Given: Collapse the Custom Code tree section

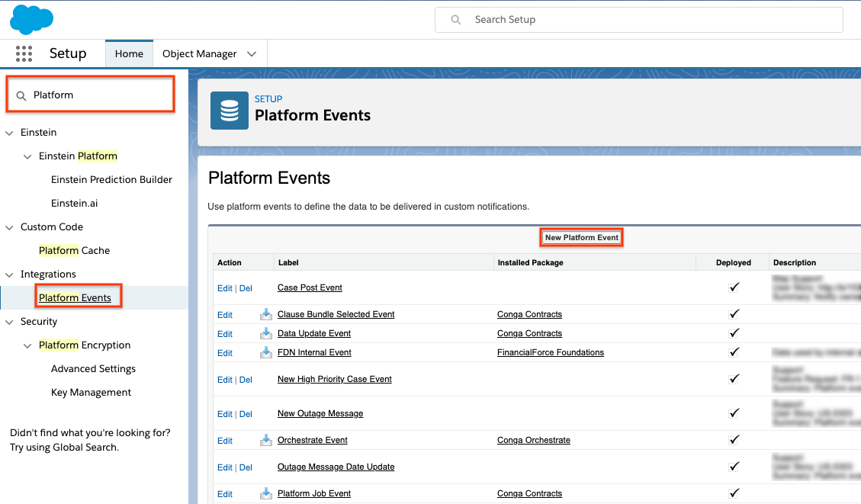Looking at the screenshot, I should (x=9, y=226).
